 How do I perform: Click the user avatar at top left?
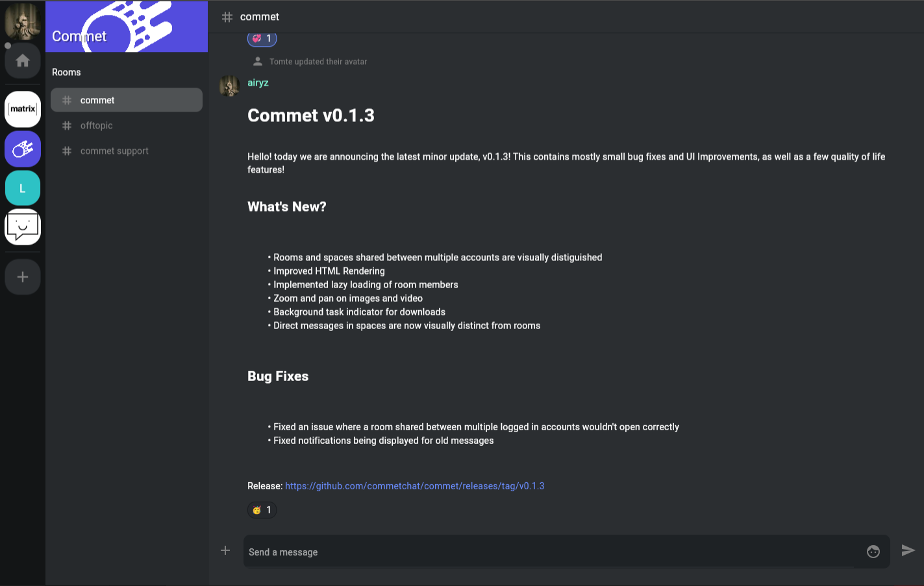click(23, 20)
